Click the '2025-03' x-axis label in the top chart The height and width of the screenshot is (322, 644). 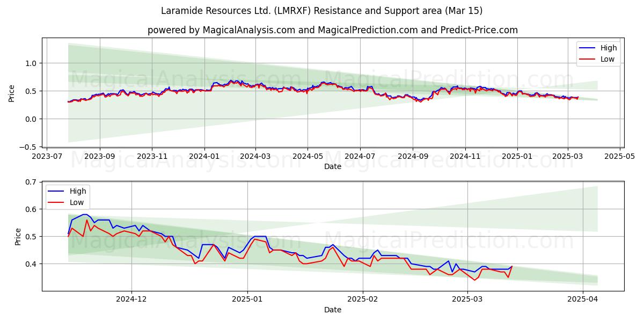[x=568, y=157]
